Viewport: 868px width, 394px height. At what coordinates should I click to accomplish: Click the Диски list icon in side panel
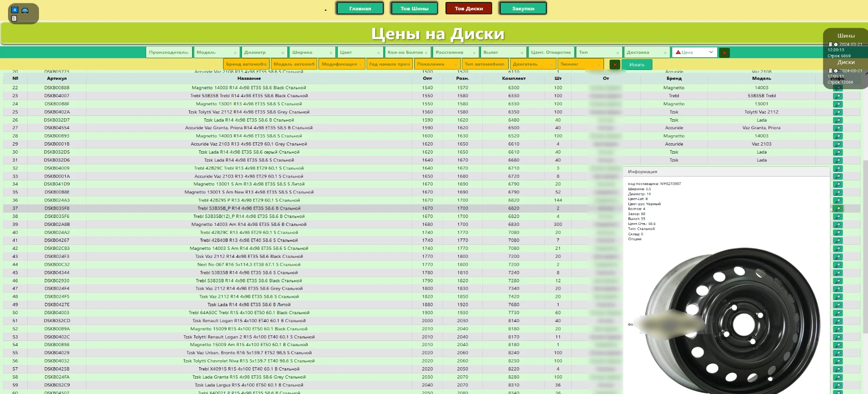click(830, 70)
